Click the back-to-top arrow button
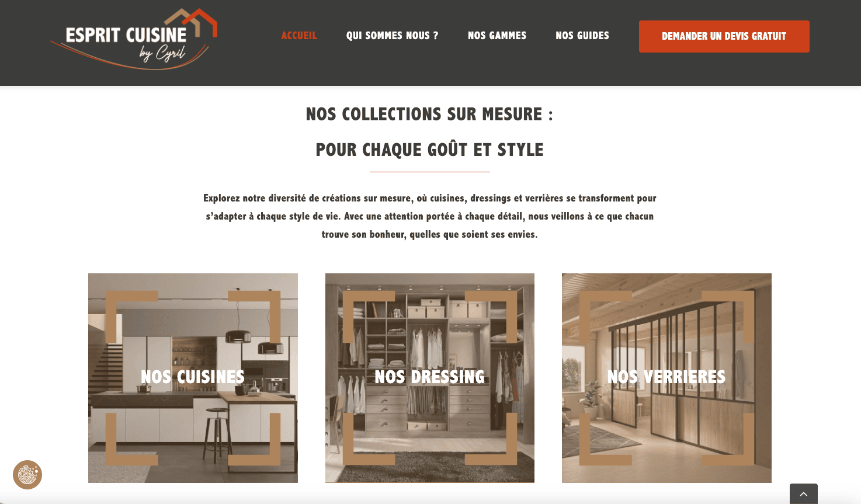Viewport: 861px width, 504px height. click(803, 493)
